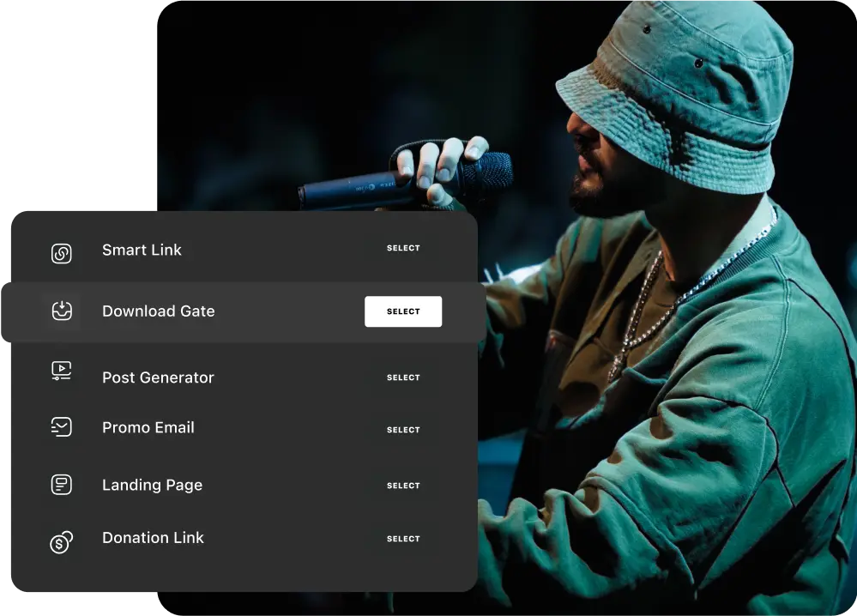
Task: Click the "Promo Email" label
Action: click(148, 427)
